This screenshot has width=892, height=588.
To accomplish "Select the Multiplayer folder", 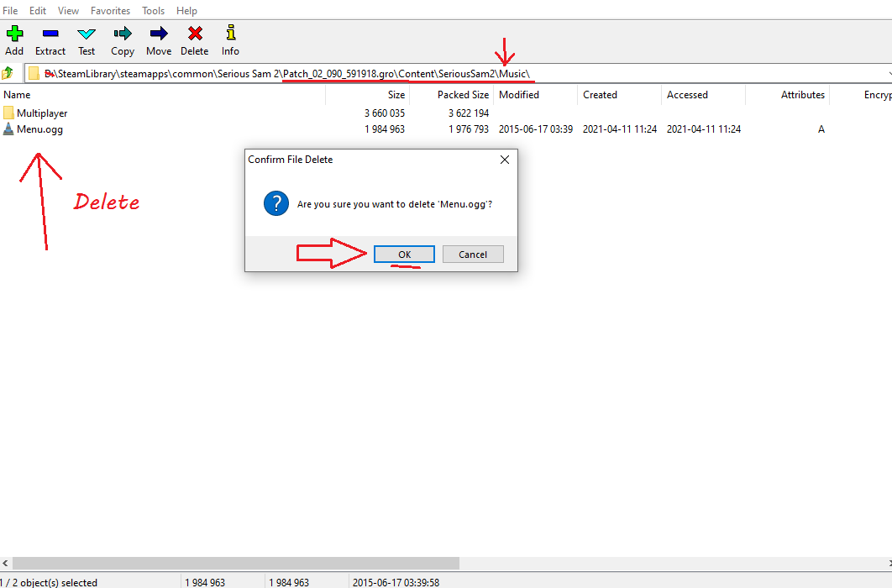I will (x=42, y=113).
